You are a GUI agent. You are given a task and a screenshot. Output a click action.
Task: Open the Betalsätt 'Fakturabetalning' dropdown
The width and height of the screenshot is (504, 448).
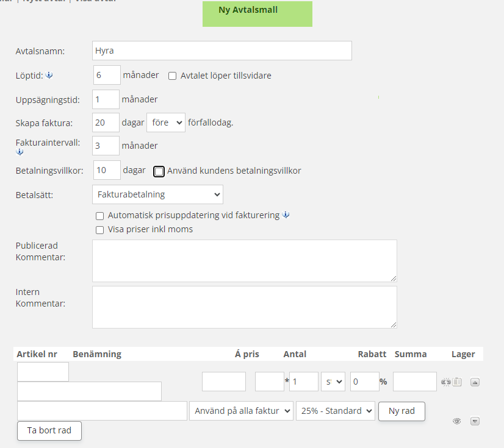click(157, 194)
